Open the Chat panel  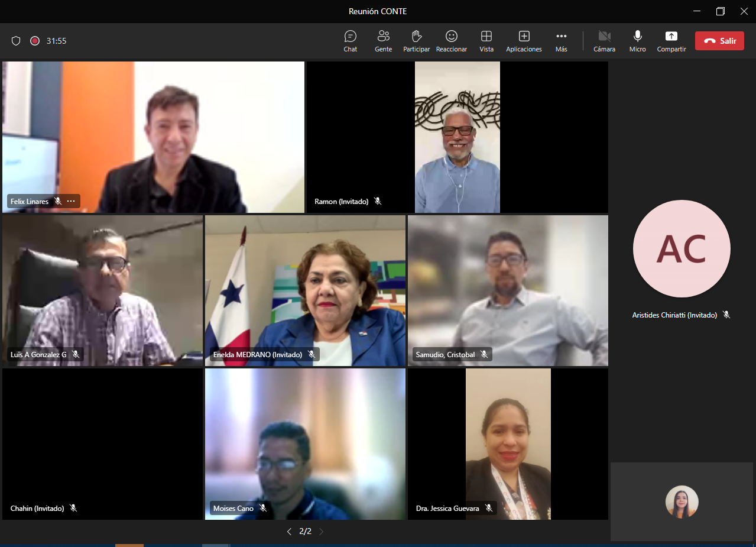pyautogui.click(x=351, y=41)
